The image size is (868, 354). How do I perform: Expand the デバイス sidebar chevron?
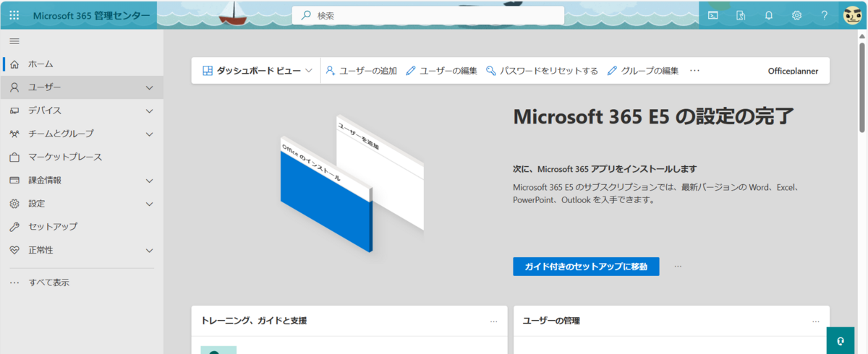tap(149, 111)
